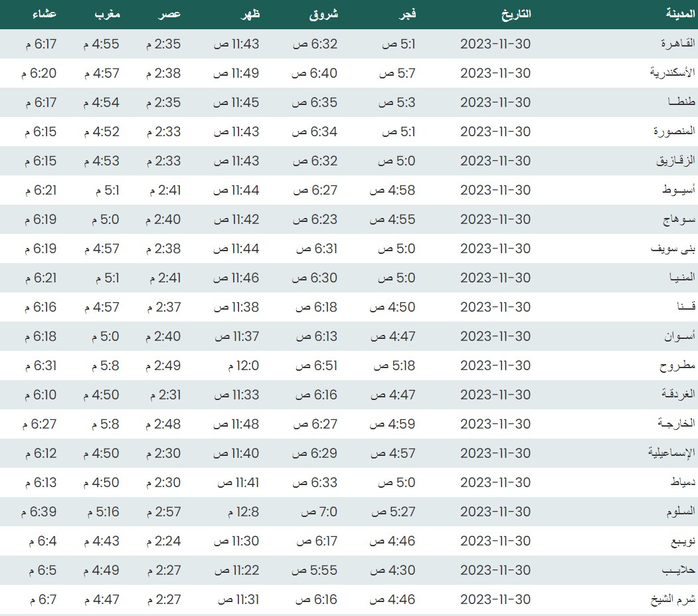Select Fajr time 4:30 ص for حلايب
This screenshot has width=698, height=616.
[393, 570]
